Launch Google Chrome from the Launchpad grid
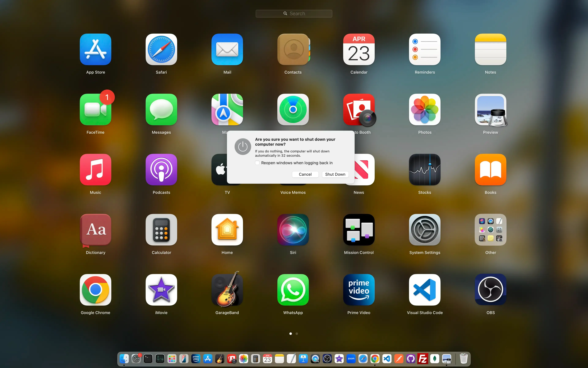The image size is (588, 368). point(96,290)
